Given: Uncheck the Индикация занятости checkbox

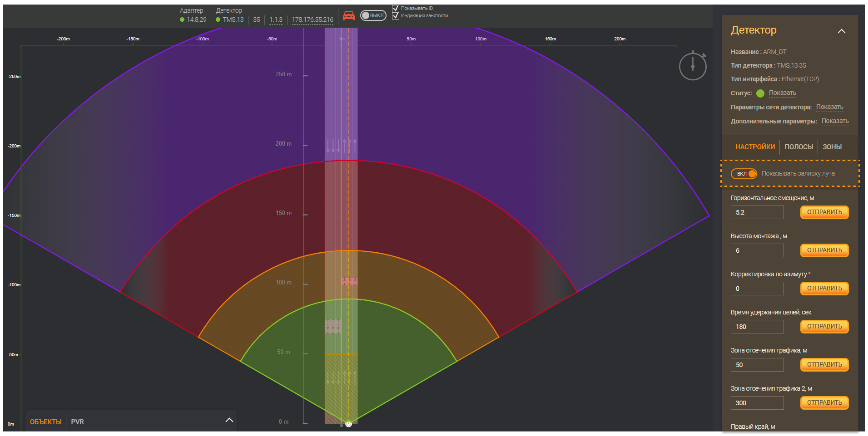Looking at the screenshot, I should point(396,15).
